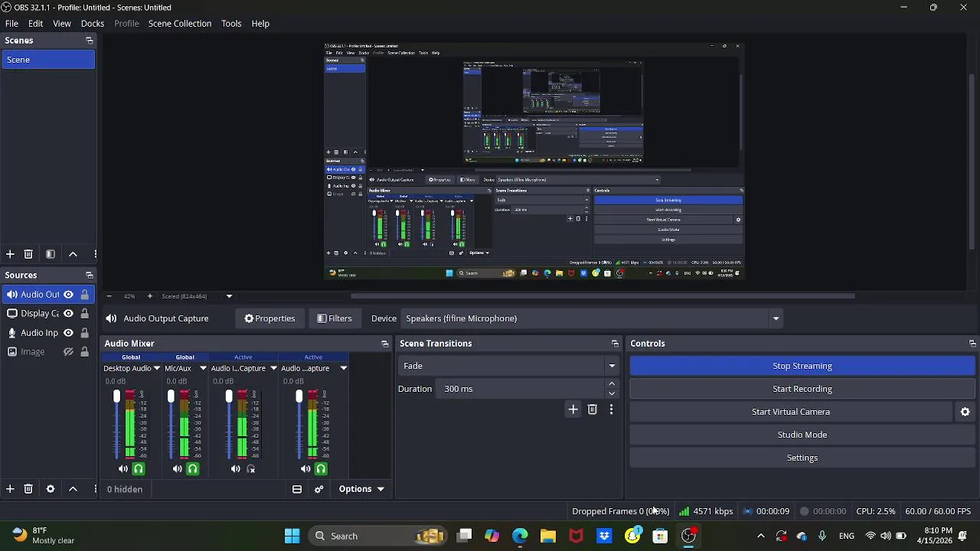
Task: Move scene up with the Scenes arrow icon
Action: pos(73,254)
